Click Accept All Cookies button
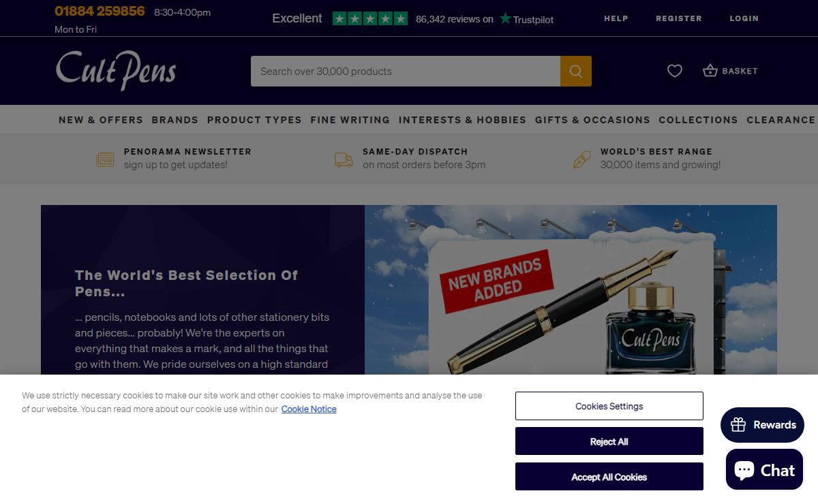This screenshot has height=504, width=818. click(x=609, y=477)
